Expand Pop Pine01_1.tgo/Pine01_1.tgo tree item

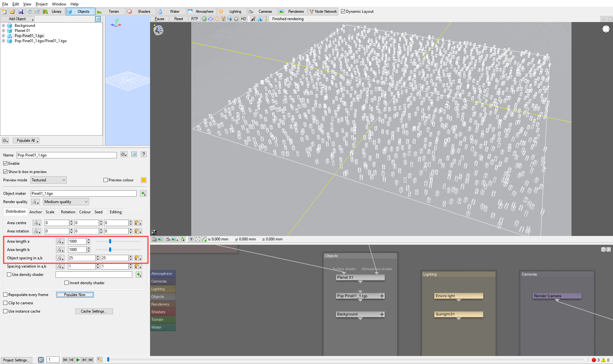pyautogui.click(x=3, y=41)
